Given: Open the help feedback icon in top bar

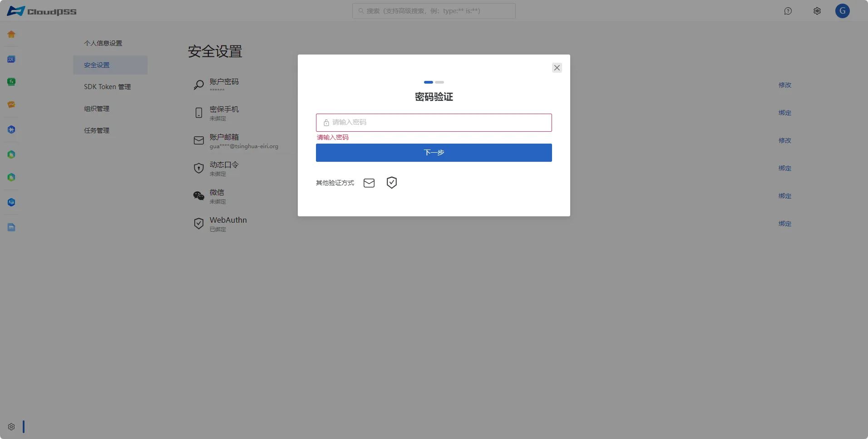Looking at the screenshot, I should coord(788,11).
